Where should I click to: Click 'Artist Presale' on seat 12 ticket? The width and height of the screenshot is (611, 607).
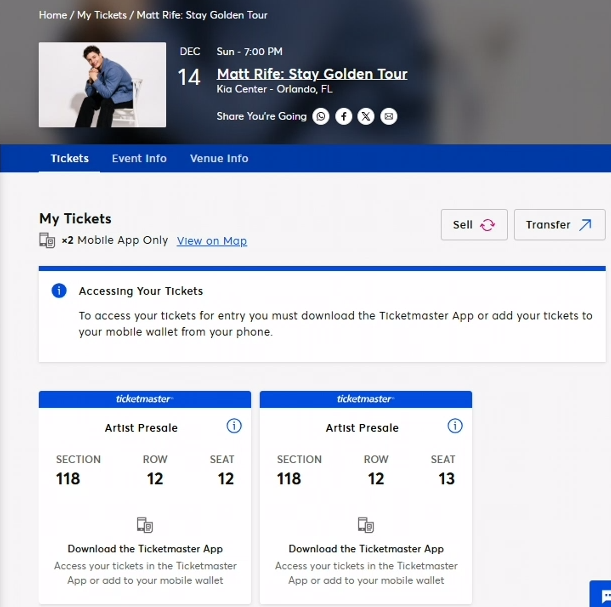[141, 428]
